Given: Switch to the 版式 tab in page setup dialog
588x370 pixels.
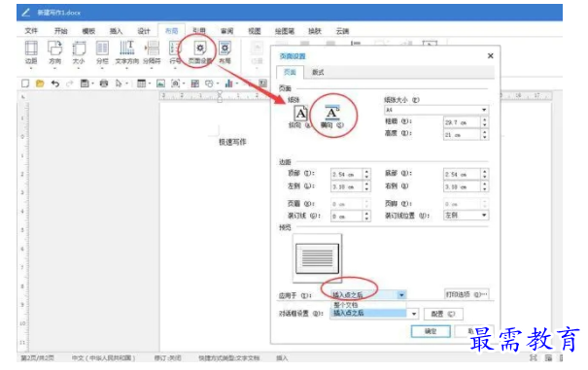Looking at the screenshot, I should (318, 73).
